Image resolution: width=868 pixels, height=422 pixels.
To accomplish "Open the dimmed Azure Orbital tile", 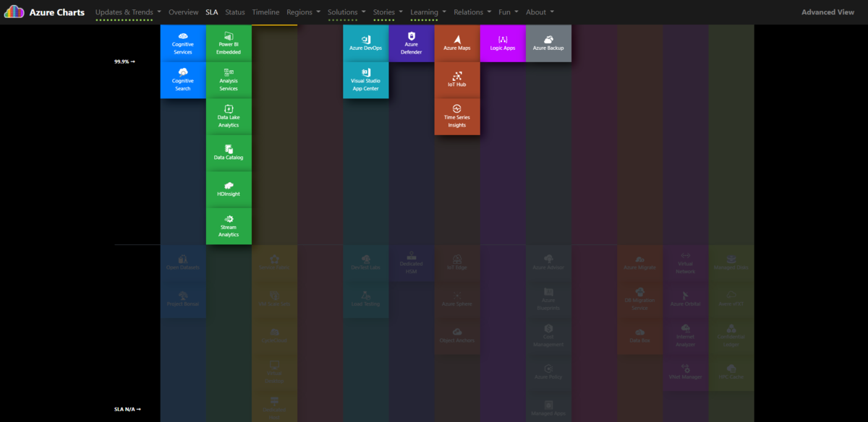I will click(x=685, y=299).
